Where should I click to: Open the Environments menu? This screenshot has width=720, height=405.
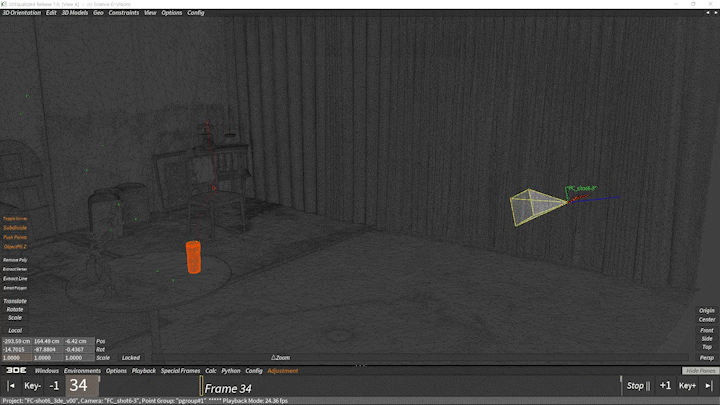[82, 371]
